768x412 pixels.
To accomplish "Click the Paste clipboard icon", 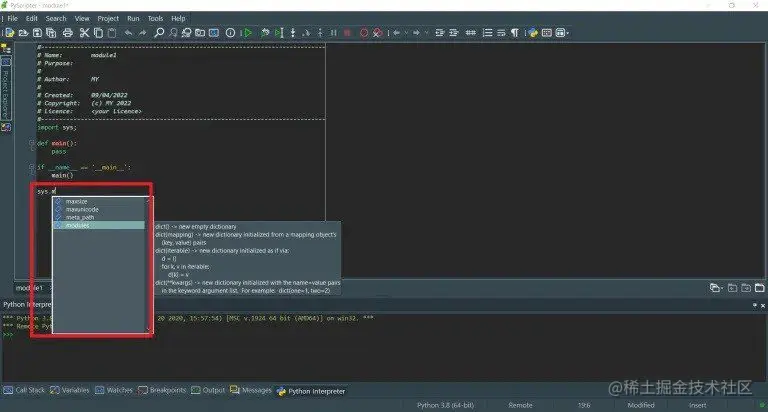I will click(112, 33).
